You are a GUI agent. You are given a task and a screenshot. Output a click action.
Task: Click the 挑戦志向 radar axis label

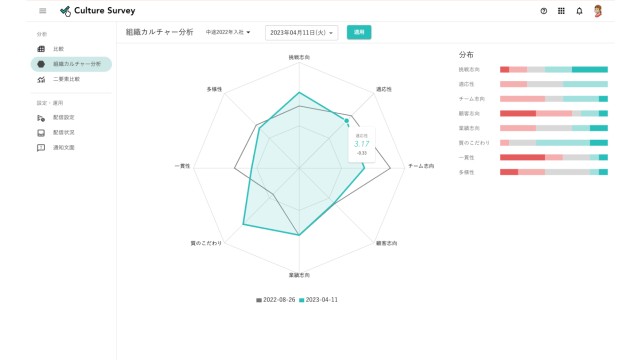[299, 58]
